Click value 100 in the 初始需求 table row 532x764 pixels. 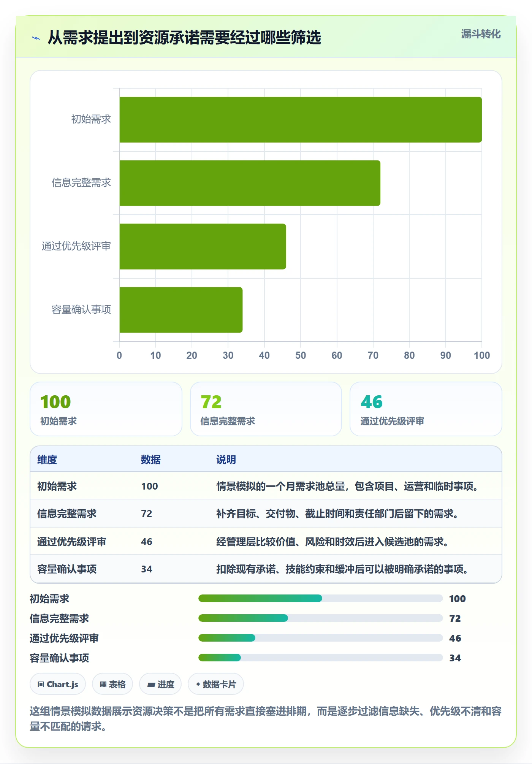pos(149,486)
